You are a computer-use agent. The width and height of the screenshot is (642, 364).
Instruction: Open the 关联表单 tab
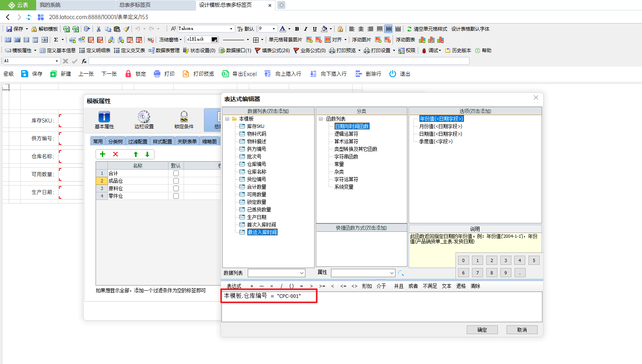coord(187,141)
